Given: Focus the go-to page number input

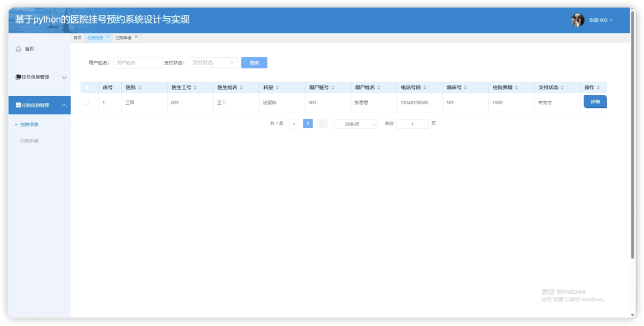Looking at the screenshot, I should pos(413,124).
